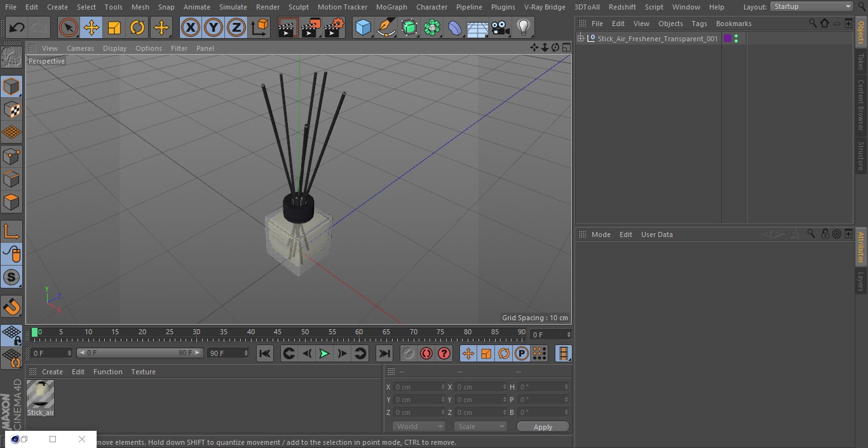
Task: Open Attribute Manager Mode menu
Action: click(600, 234)
